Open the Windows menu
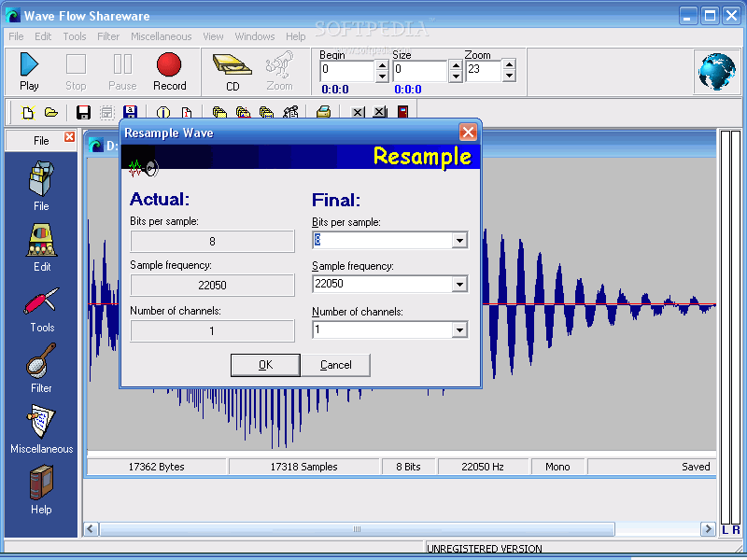The image size is (747, 560). 254,36
